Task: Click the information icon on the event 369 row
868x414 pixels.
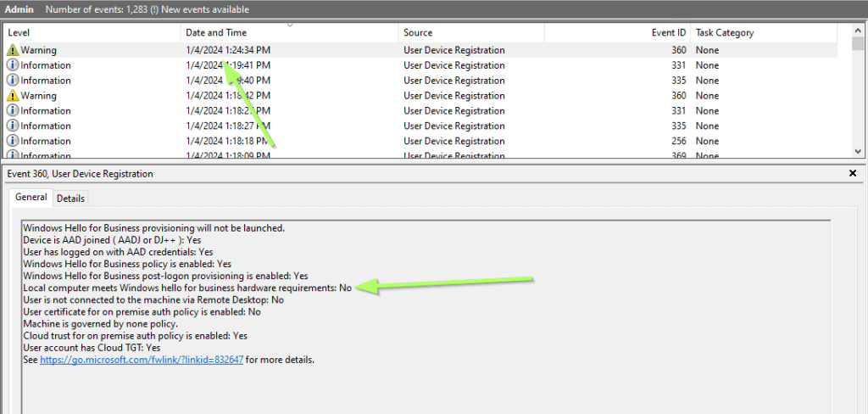Action: pos(12,155)
